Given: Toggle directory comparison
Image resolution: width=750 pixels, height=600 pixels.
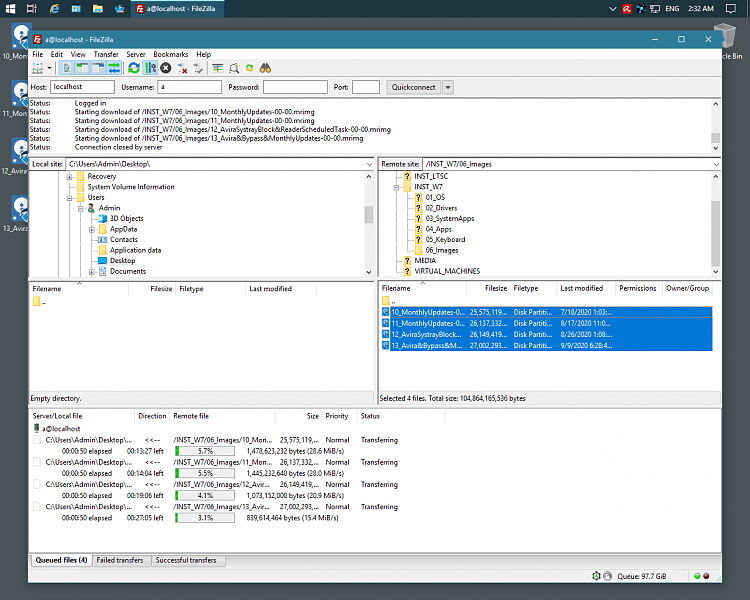Looking at the screenshot, I should pos(234,68).
